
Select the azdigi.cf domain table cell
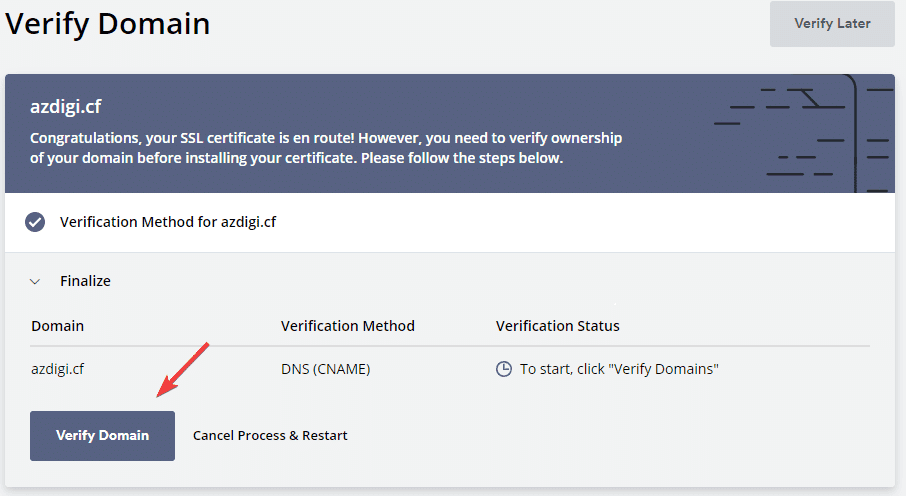[x=57, y=369]
